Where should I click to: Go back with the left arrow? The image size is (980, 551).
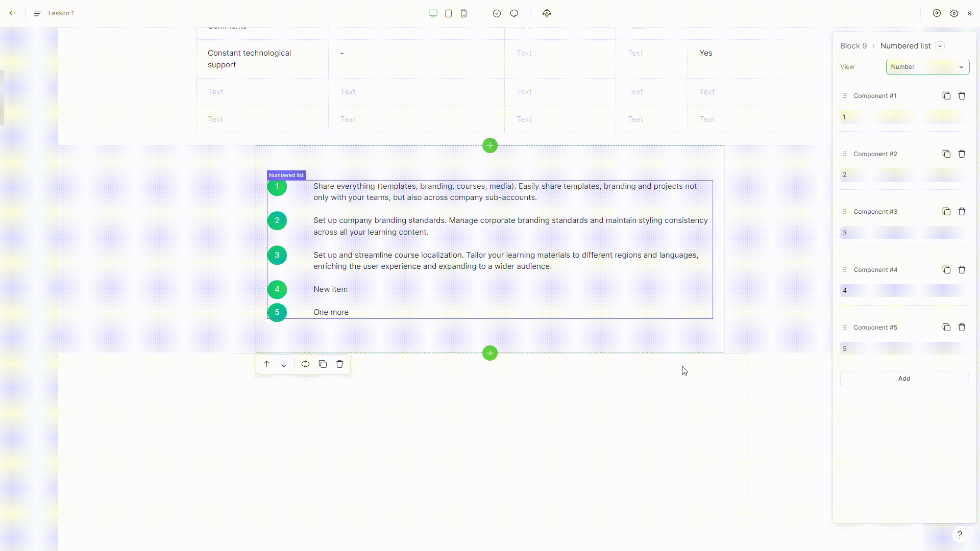pyautogui.click(x=12, y=13)
